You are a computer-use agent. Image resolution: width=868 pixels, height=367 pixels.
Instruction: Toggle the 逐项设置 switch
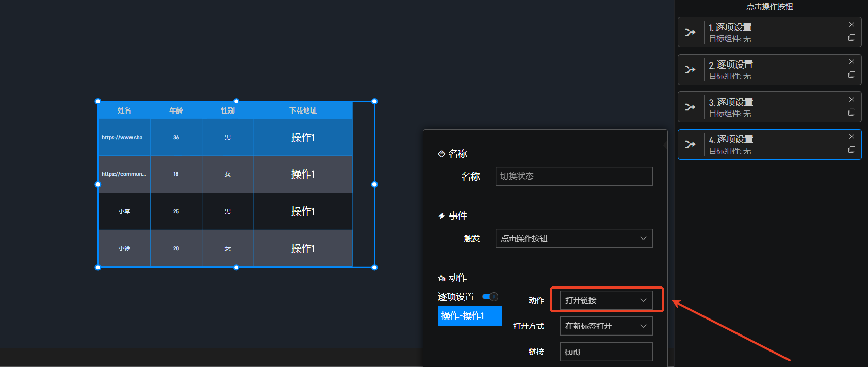(489, 297)
